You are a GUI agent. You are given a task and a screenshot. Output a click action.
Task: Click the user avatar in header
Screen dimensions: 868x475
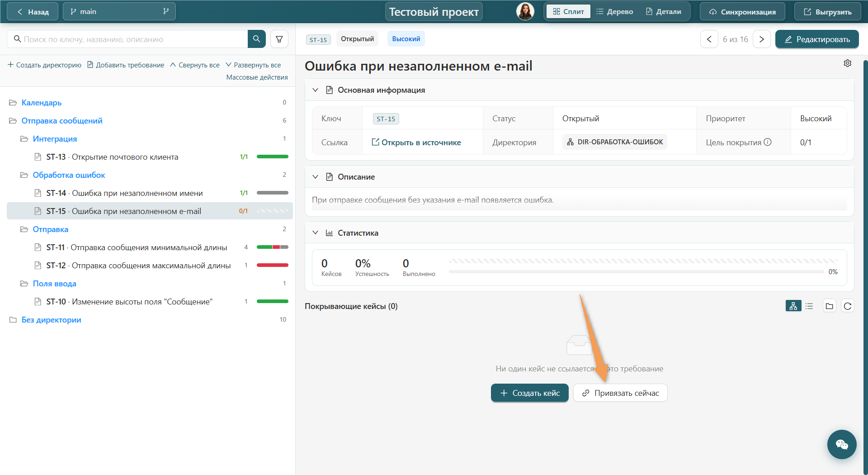(x=525, y=12)
